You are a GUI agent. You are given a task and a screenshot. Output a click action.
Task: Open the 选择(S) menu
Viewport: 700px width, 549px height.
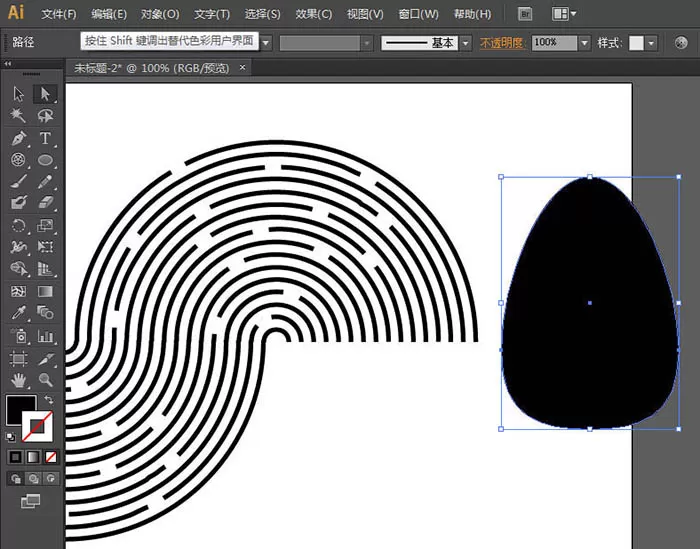262,14
